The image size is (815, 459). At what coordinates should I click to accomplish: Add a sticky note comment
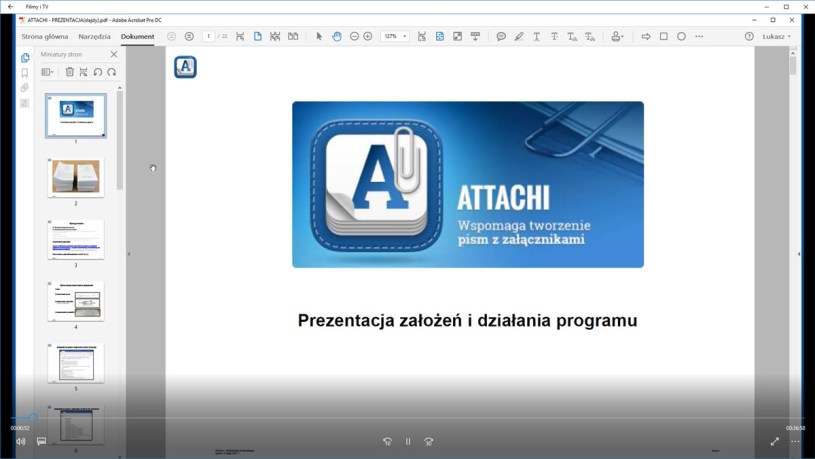point(501,36)
